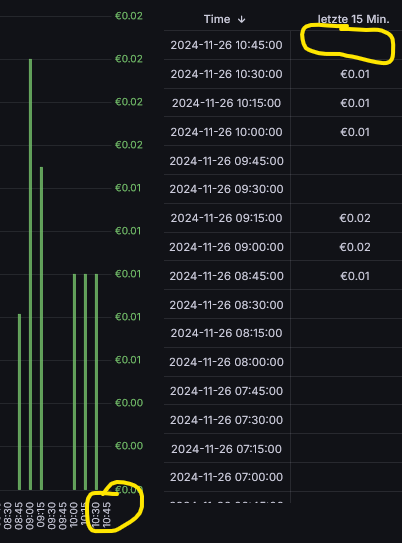
Task: Click the empty value cell for 10:45:00
Action: point(346,45)
